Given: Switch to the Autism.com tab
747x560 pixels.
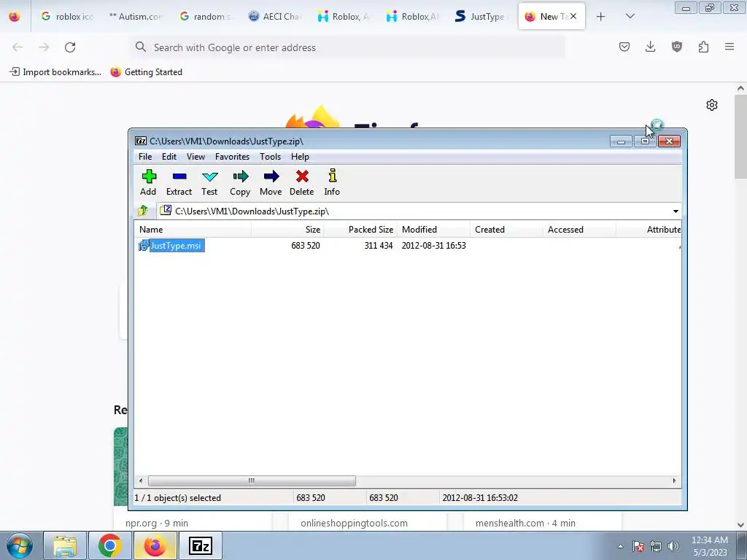Looking at the screenshot, I should click(x=135, y=16).
